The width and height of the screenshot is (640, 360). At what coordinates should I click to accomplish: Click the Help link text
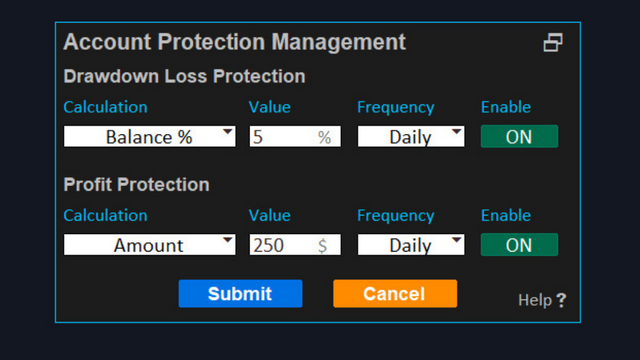click(535, 300)
